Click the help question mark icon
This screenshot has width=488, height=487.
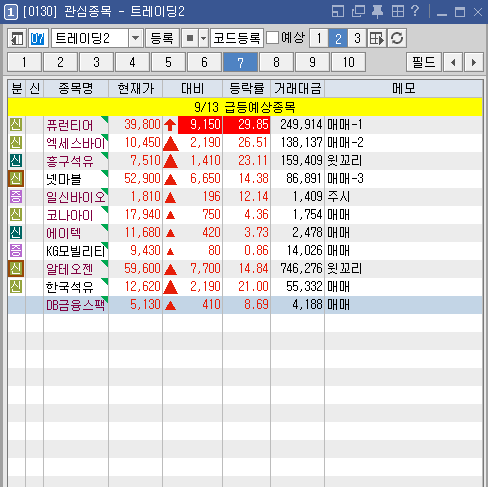pyautogui.click(x=415, y=11)
